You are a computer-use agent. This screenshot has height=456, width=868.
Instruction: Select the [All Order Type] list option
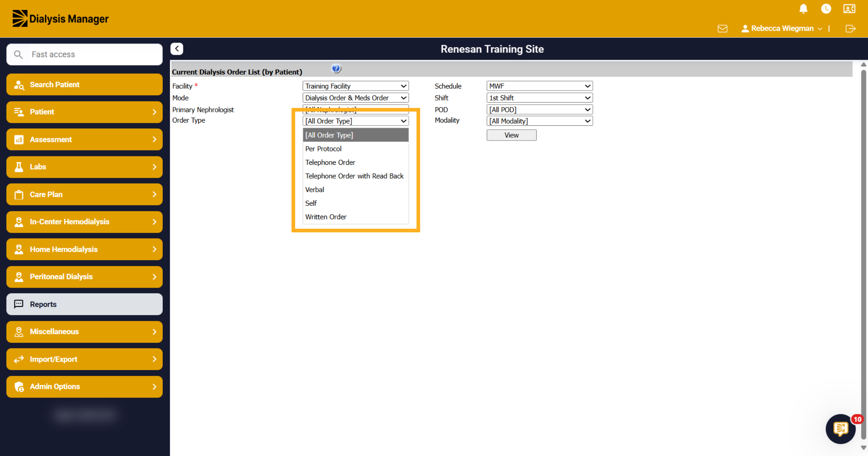pyautogui.click(x=356, y=135)
